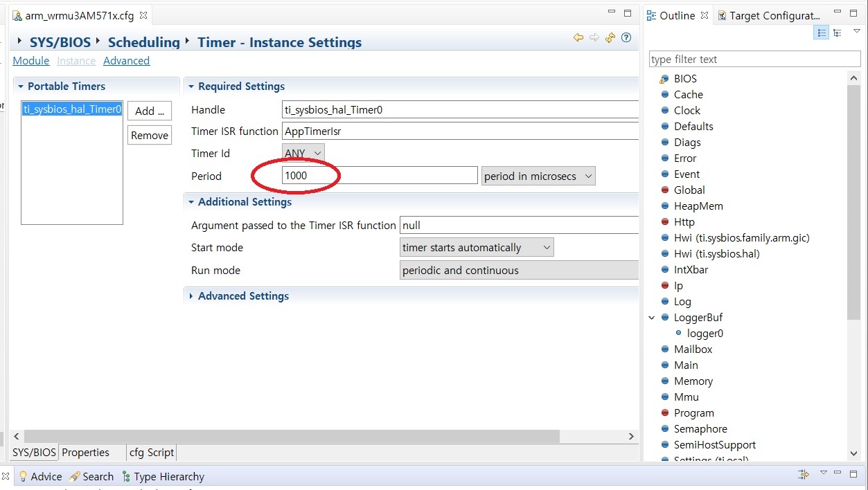Collapse the LoggerBuf tree node
Screen dimensions: 868x490
[652, 318]
